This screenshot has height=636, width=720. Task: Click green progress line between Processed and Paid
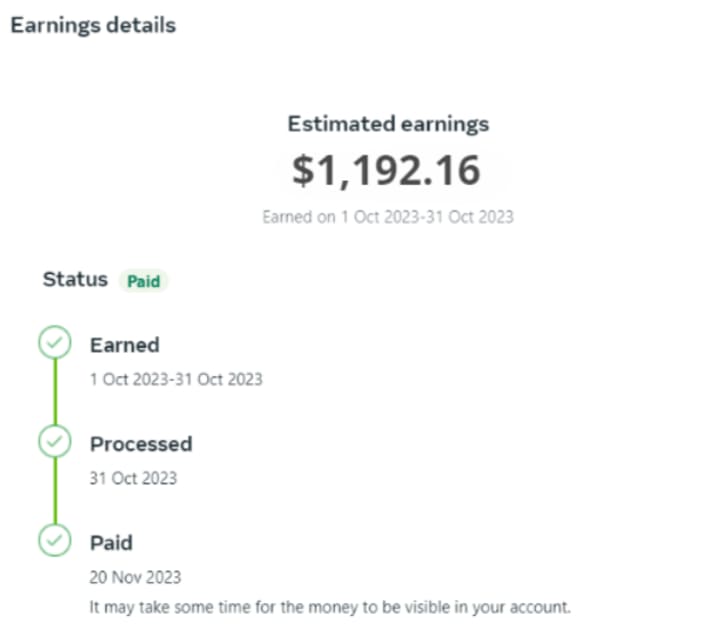click(x=55, y=491)
